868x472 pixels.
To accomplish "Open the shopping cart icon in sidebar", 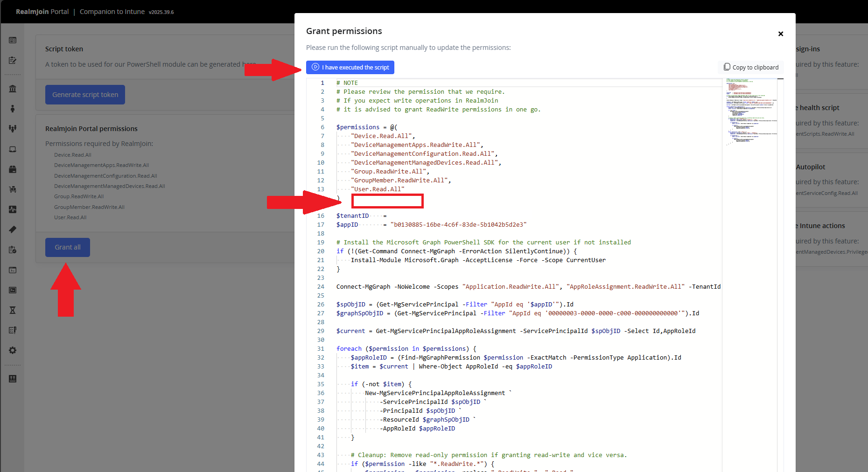I will coord(13,189).
